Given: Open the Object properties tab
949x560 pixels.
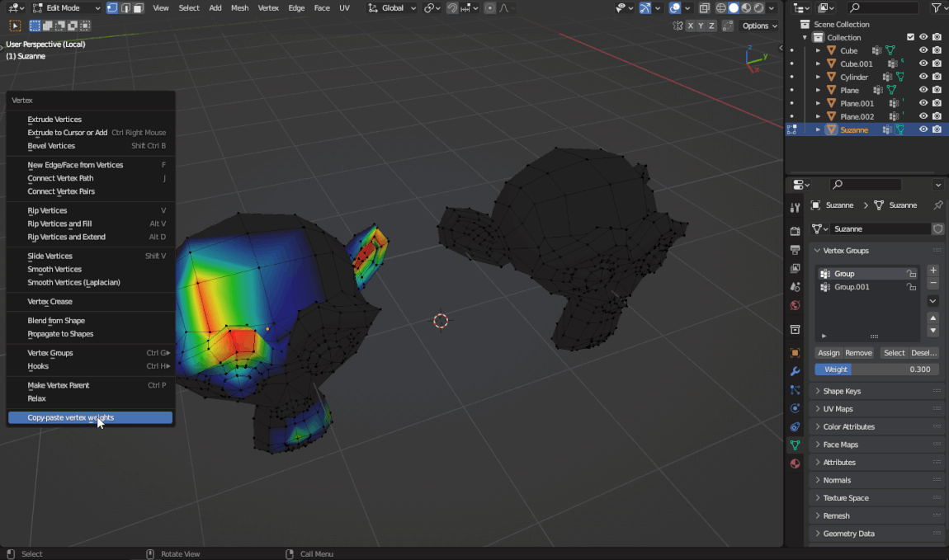Looking at the screenshot, I should tap(796, 352).
